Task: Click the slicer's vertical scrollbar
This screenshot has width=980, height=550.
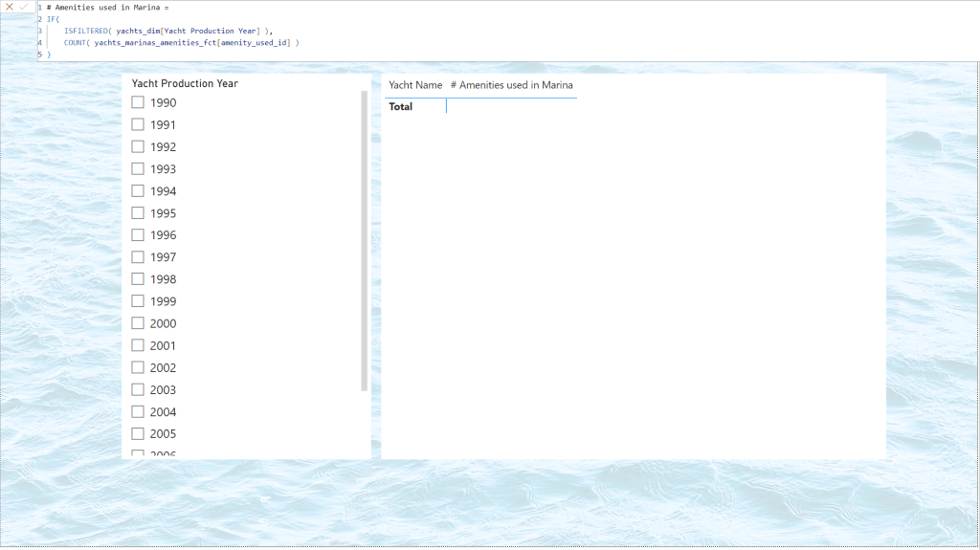Action: tap(364, 239)
